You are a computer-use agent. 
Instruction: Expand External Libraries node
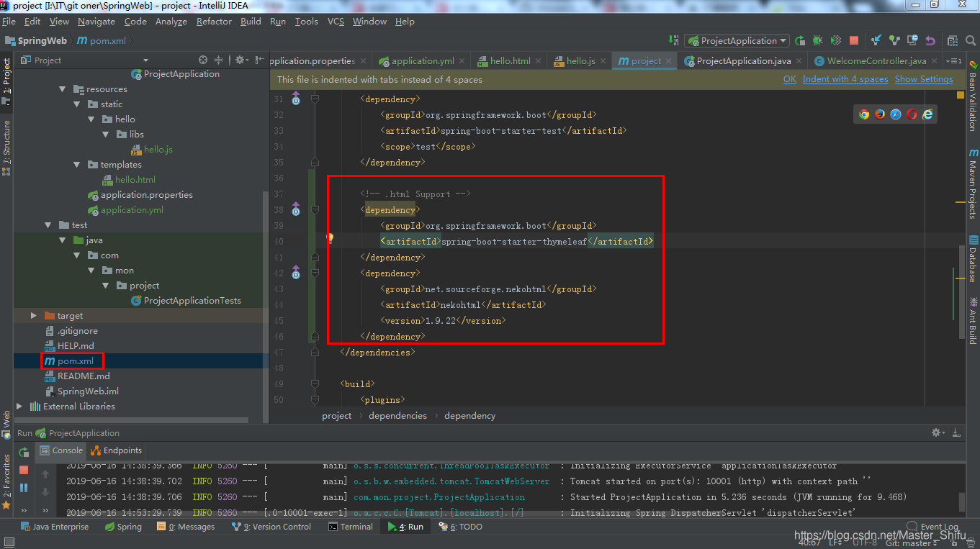19,407
